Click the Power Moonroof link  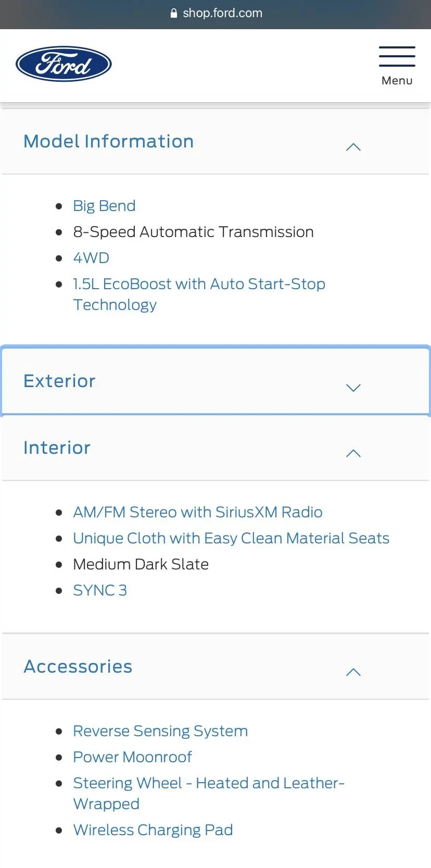pyautogui.click(x=132, y=757)
